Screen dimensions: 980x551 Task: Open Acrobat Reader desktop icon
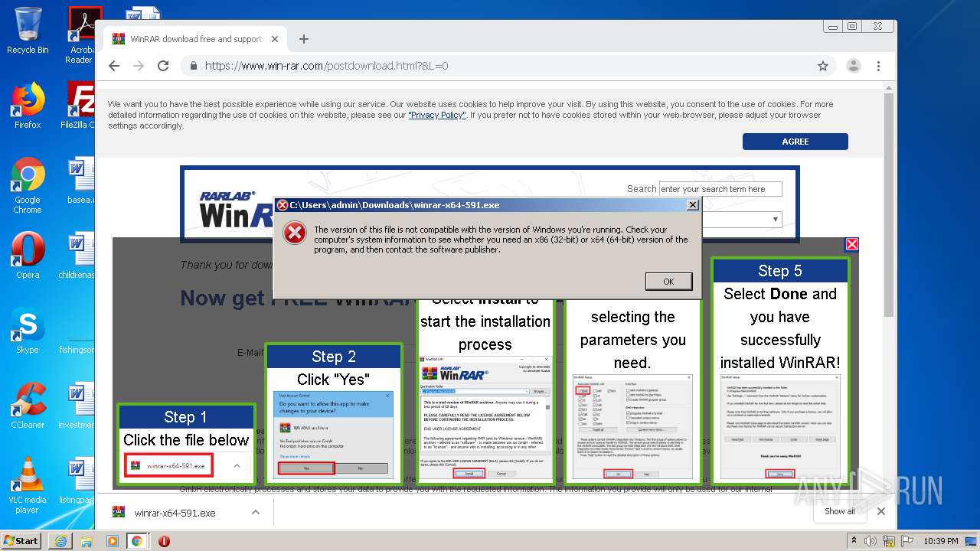coord(80,35)
